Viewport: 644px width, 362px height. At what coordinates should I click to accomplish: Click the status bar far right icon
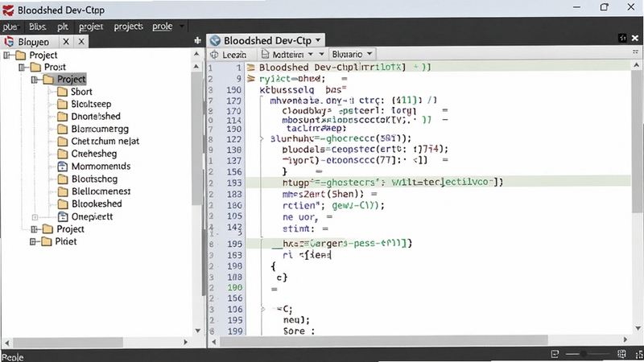point(640,354)
